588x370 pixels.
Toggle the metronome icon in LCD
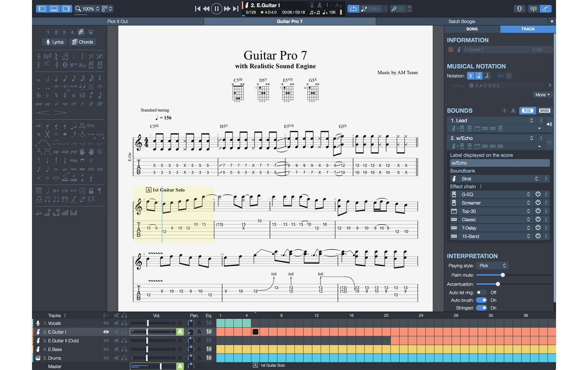pyautogui.click(x=320, y=5)
